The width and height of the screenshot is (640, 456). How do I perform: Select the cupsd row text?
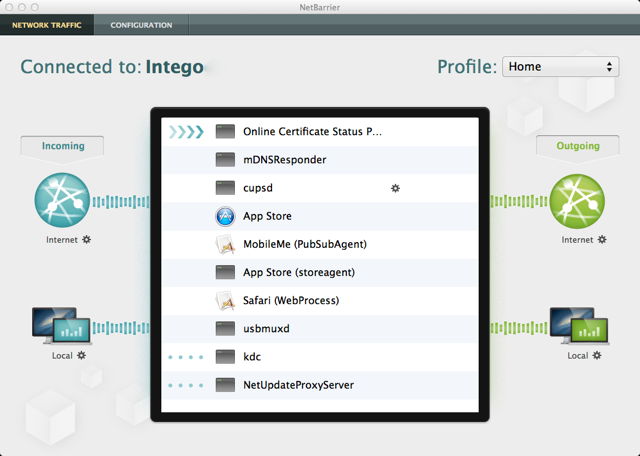tap(258, 188)
